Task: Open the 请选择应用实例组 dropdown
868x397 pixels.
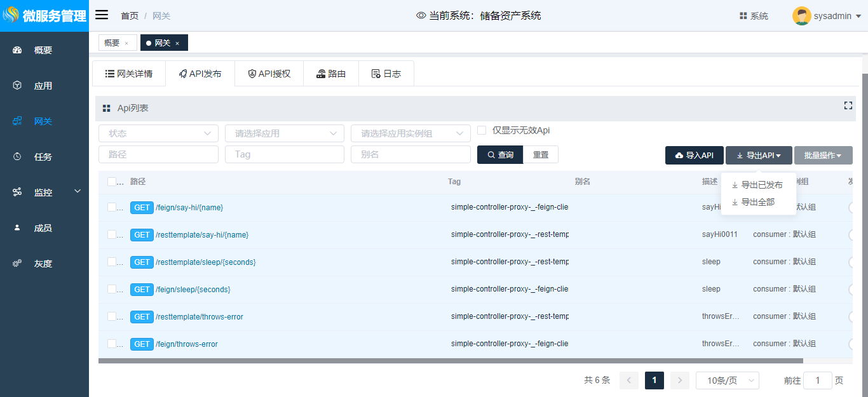Action: click(x=410, y=133)
